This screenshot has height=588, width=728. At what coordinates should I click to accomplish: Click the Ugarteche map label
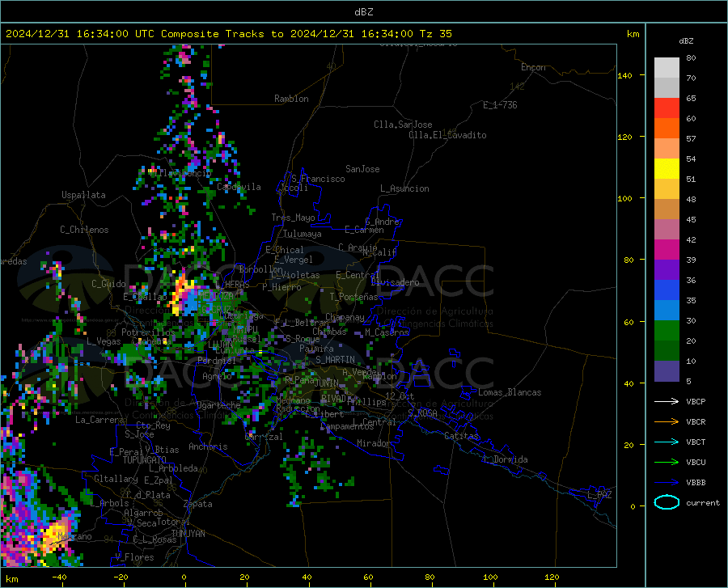(x=218, y=404)
